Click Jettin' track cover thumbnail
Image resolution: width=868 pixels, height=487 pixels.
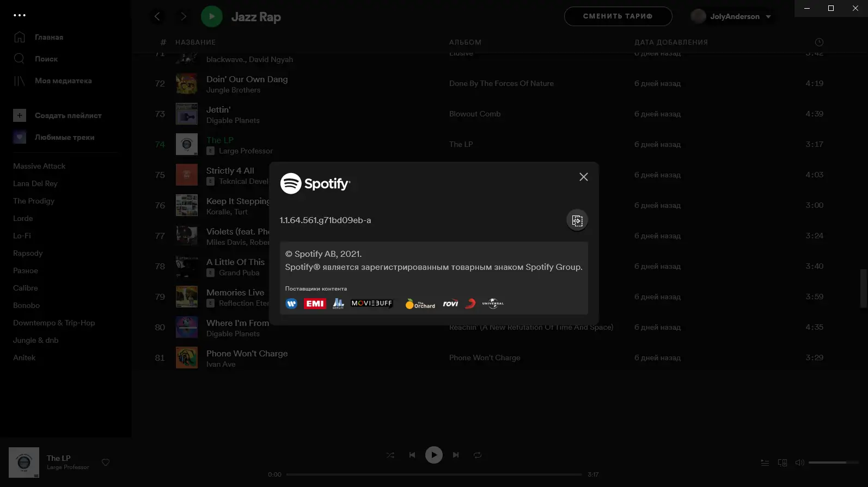point(187,114)
